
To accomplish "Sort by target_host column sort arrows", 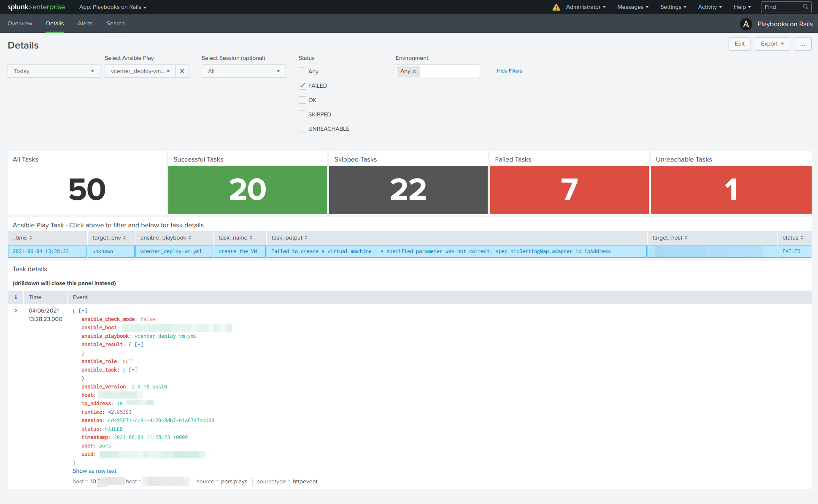I will click(686, 238).
